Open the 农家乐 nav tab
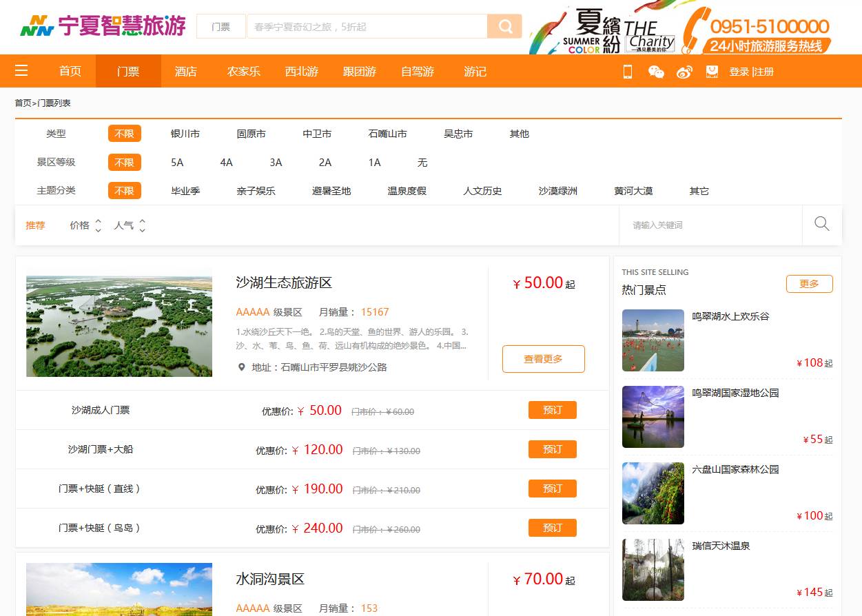The width and height of the screenshot is (862, 616). coord(244,71)
